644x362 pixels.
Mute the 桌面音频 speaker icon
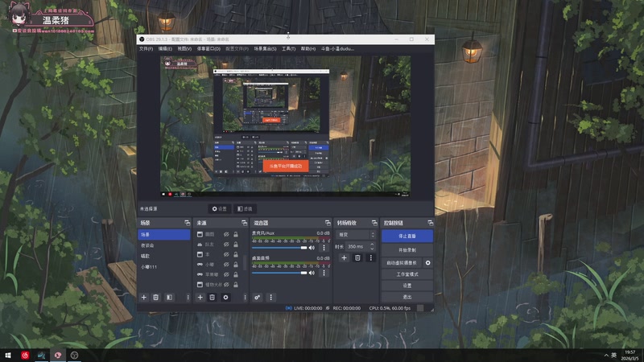click(312, 273)
